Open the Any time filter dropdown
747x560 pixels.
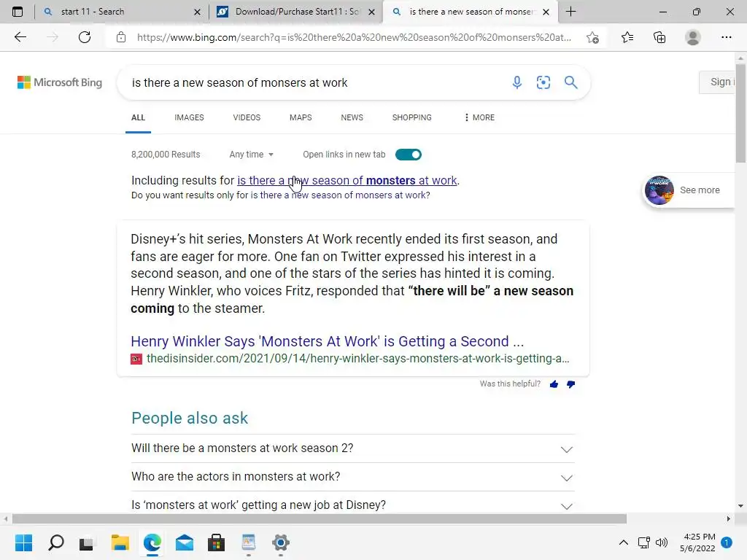point(252,155)
